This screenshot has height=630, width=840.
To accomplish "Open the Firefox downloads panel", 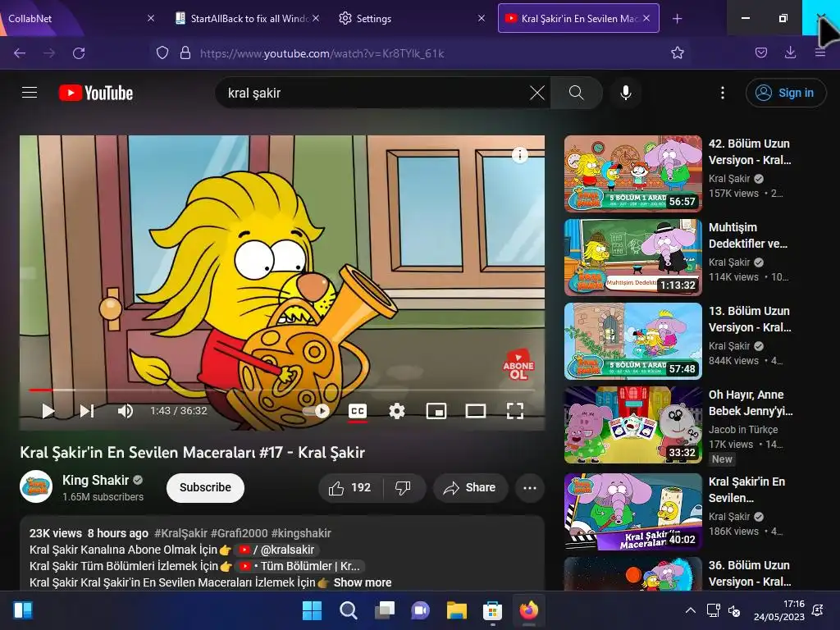I will 790,52.
